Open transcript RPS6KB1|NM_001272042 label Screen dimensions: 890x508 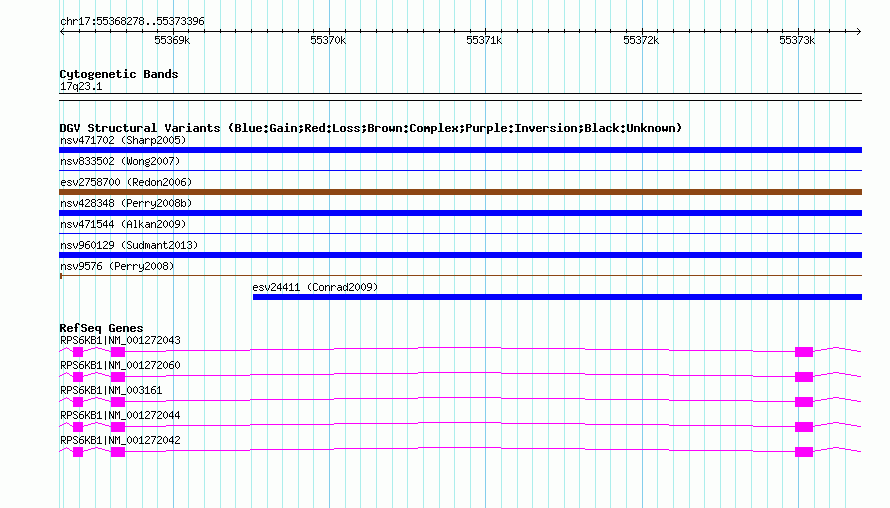pyautogui.click(x=120, y=440)
